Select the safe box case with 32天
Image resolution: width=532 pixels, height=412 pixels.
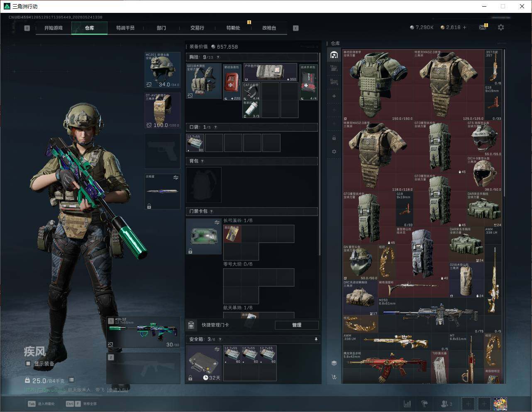pyautogui.click(x=204, y=364)
